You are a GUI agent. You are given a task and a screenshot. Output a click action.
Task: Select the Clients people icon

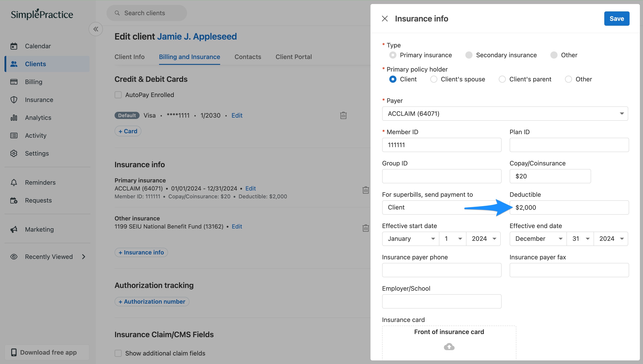(14, 64)
